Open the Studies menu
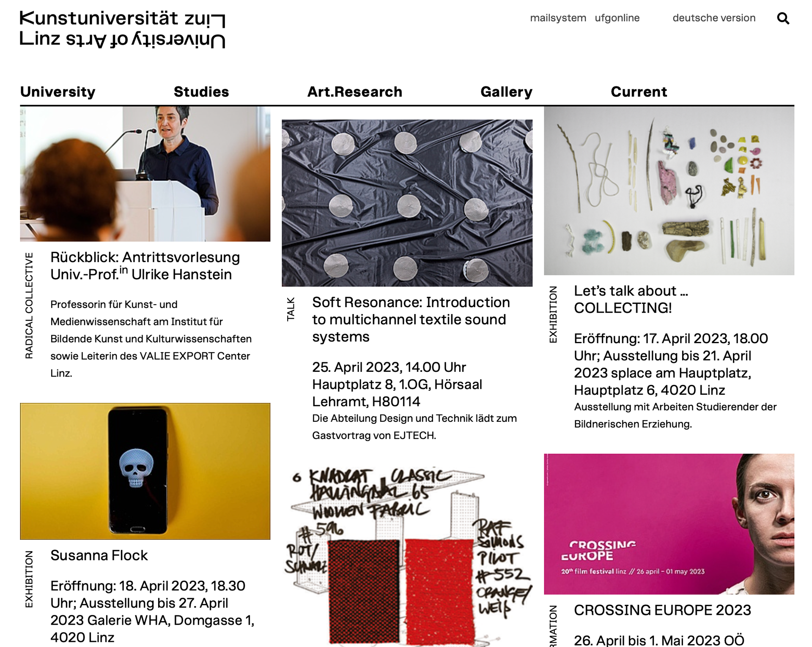 201,92
